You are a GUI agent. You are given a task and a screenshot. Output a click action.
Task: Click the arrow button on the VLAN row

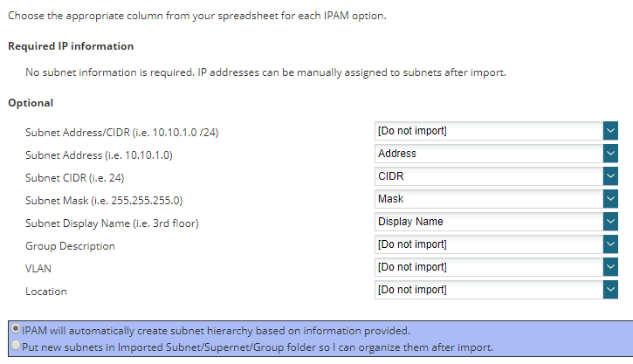[x=609, y=267]
